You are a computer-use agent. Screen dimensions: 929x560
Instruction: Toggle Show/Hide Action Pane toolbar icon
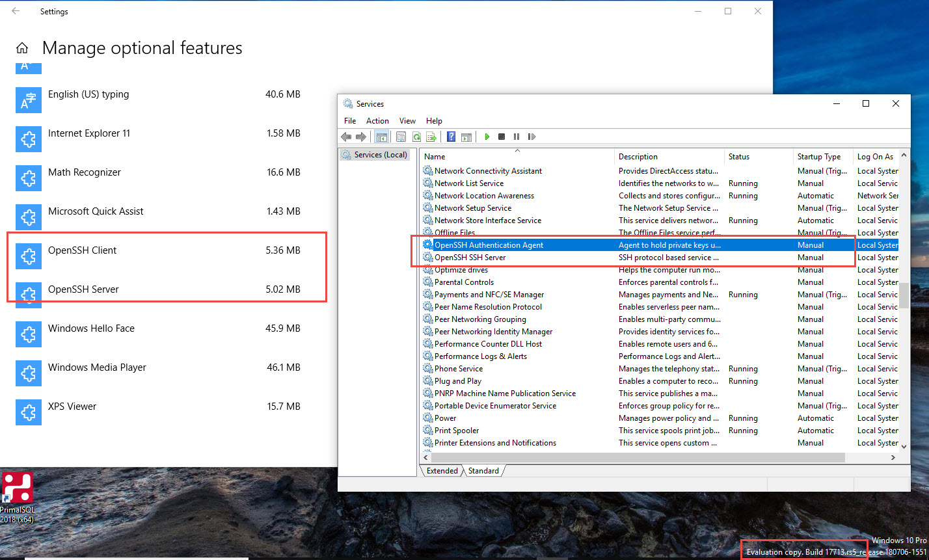pos(466,137)
